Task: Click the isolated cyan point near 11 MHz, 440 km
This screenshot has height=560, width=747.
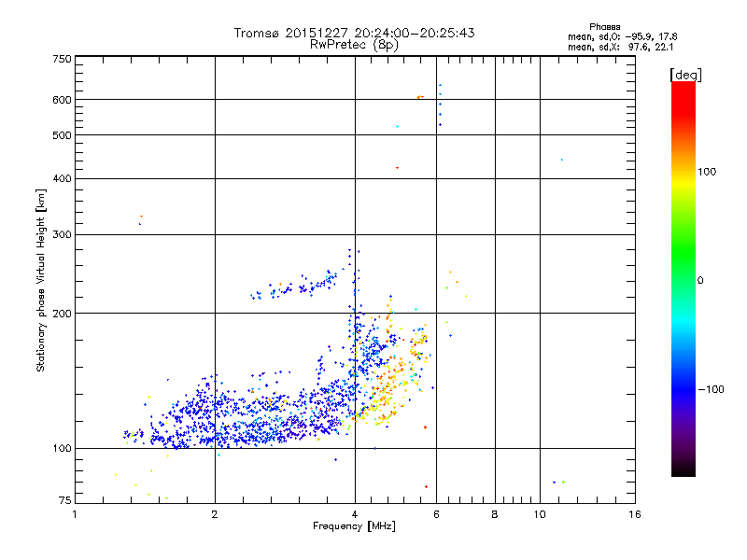Action: pyautogui.click(x=562, y=160)
